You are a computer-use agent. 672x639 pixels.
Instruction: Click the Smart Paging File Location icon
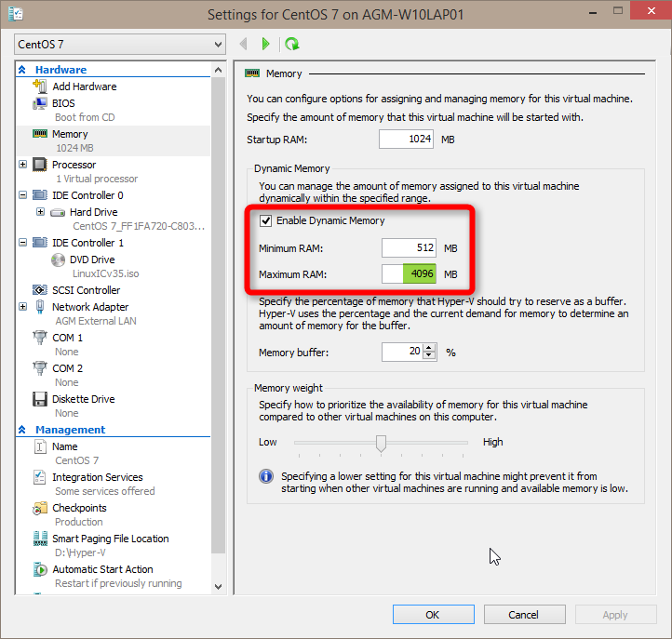click(x=40, y=539)
